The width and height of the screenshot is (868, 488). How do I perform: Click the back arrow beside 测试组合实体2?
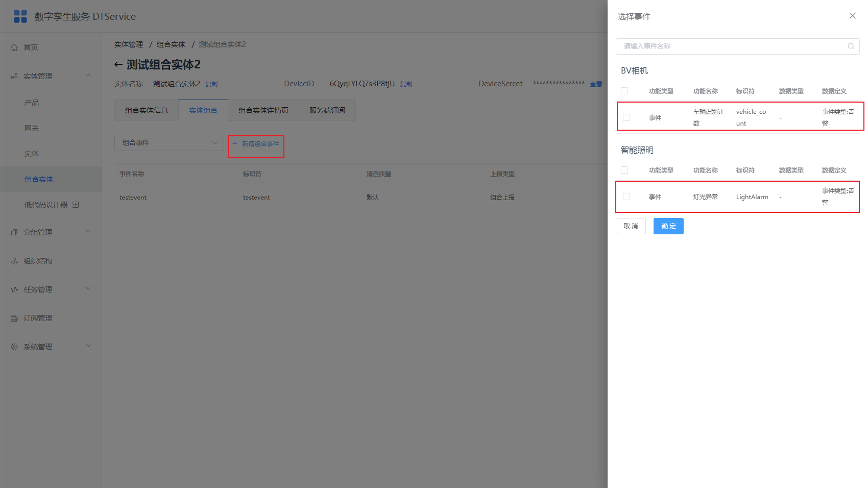click(x=118, y=65)
